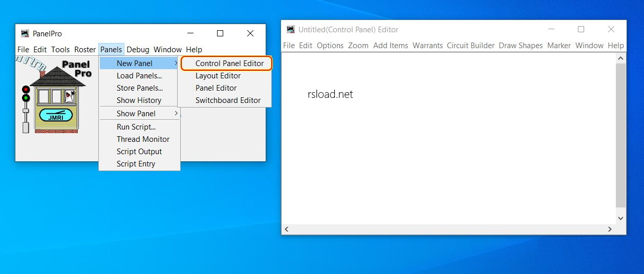This screenshot has width=644, height=274.
Task: Click the PanelPro title bar icon
Action: coord(25,34)
